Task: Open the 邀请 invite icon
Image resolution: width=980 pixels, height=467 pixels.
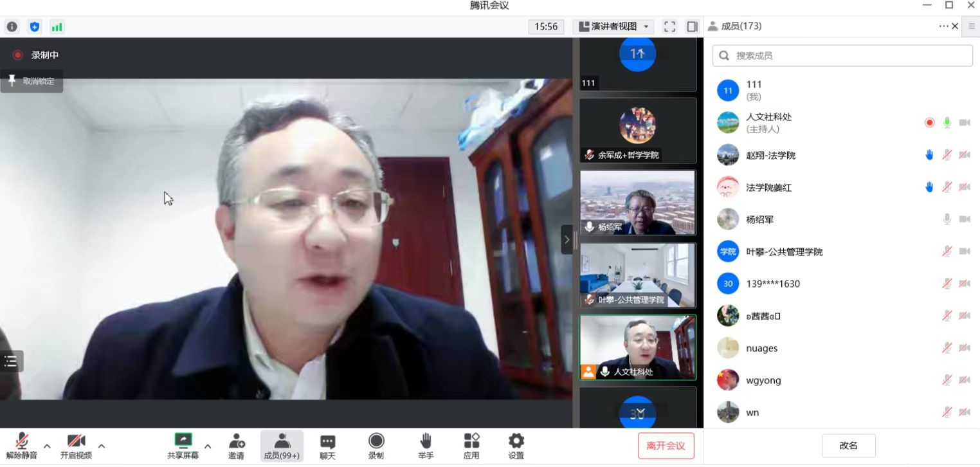Action: [x=236, y=446]
